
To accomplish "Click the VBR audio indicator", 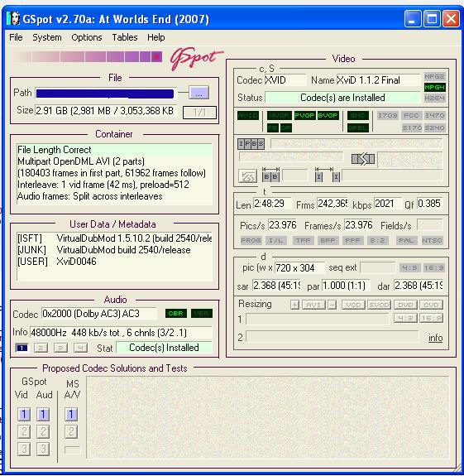I will pos(202,313).
